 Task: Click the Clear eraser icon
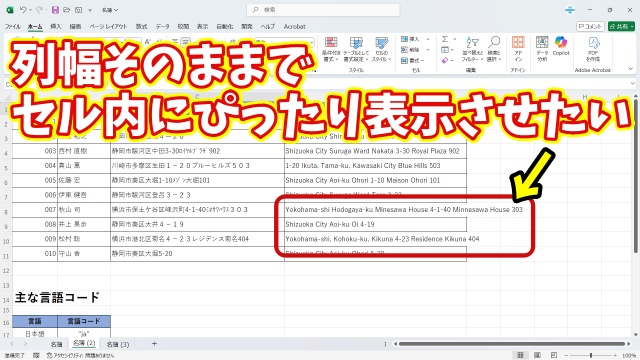[x=445, y=60]
